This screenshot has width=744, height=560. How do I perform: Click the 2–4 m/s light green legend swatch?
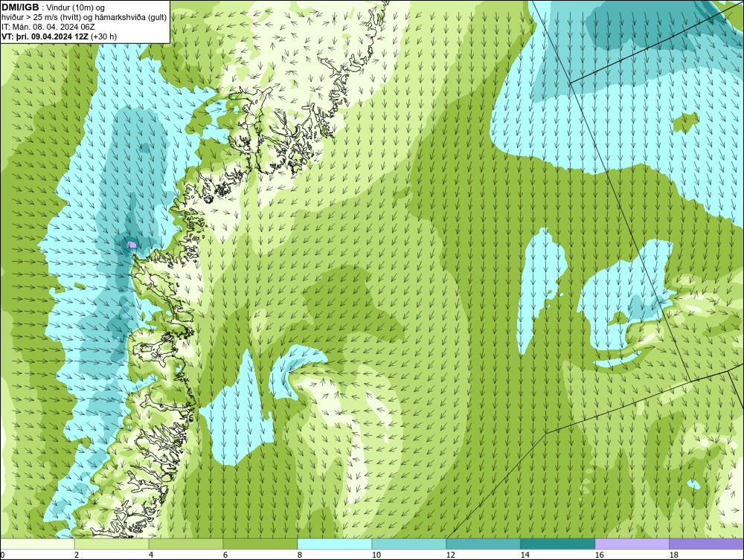pos(112,544)
